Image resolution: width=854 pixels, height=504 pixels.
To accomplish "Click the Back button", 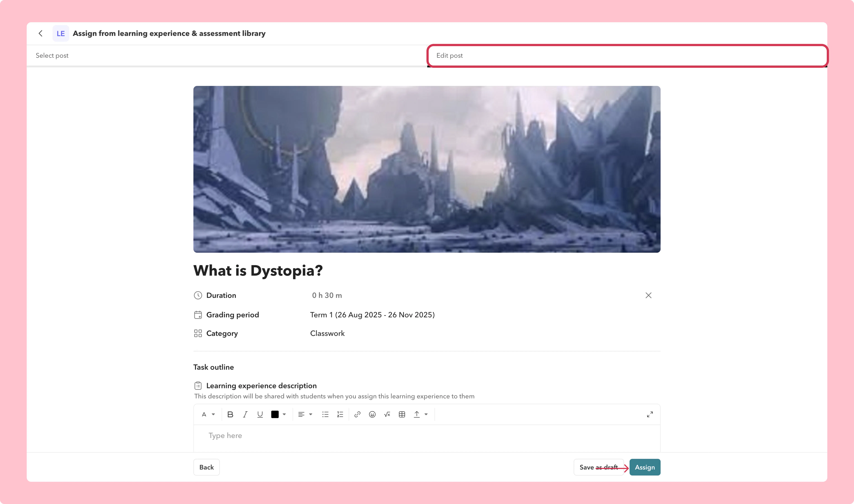I will (206, 467).
